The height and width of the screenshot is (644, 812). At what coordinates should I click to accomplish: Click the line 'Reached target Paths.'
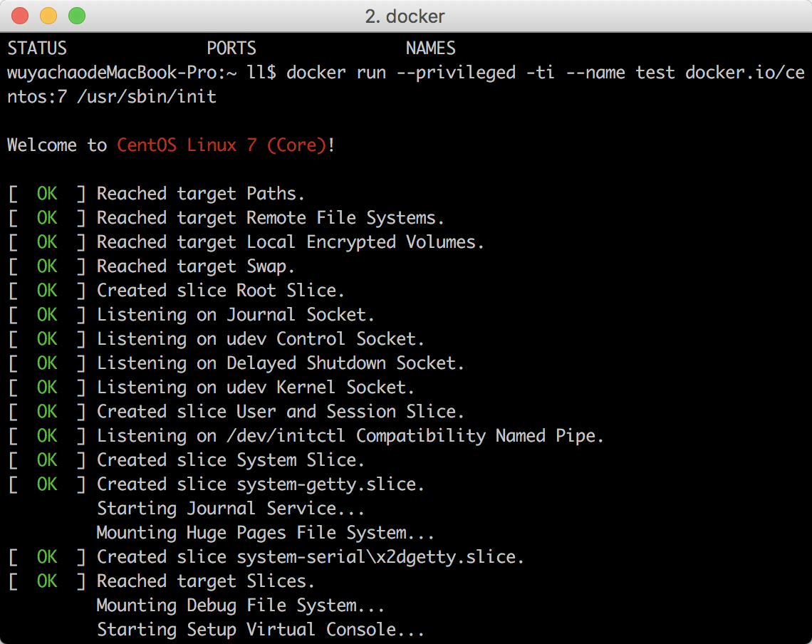tap(201, 194)
